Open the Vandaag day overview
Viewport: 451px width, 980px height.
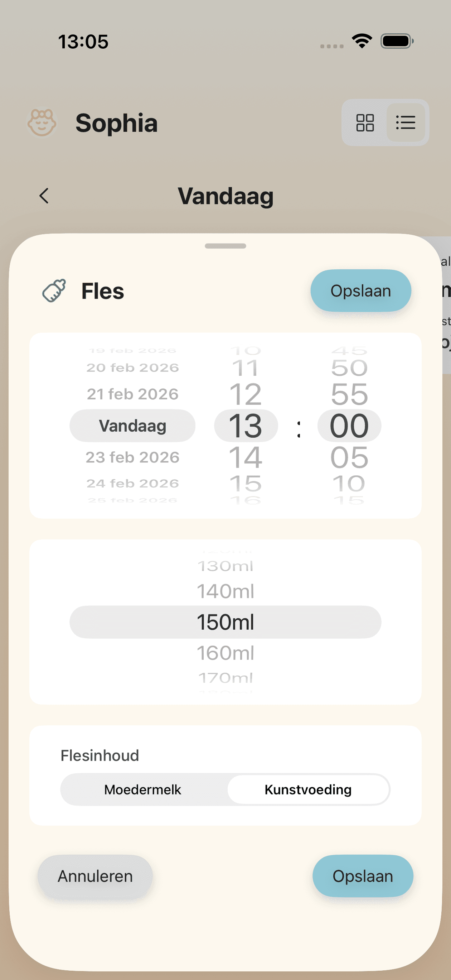pos(225,196)
